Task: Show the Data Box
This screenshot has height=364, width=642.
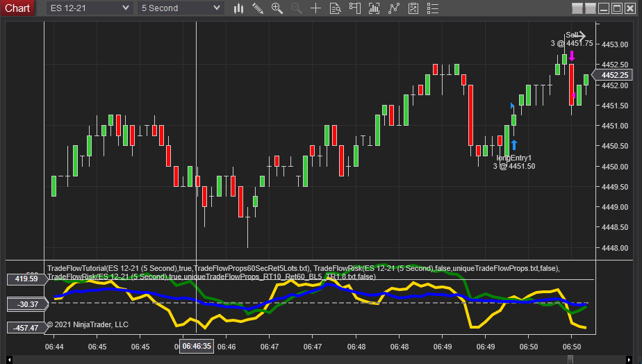Action: tap(336, 8)
